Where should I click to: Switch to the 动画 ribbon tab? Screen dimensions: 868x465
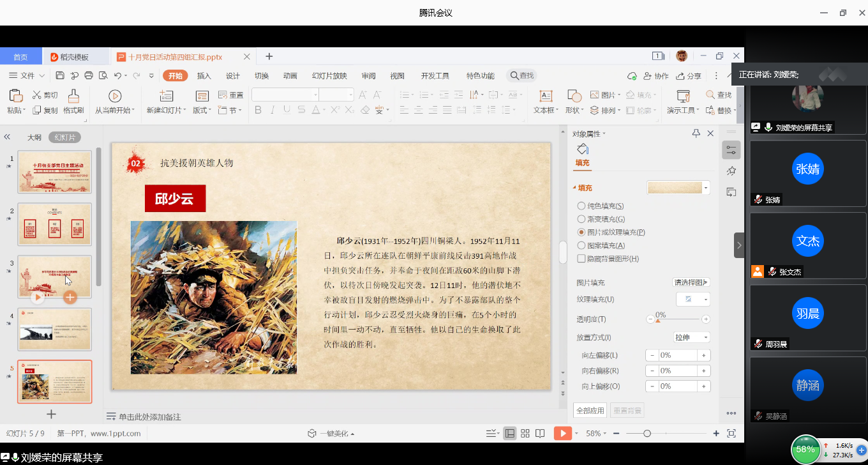pyautogui.click(x=290, y=76)
